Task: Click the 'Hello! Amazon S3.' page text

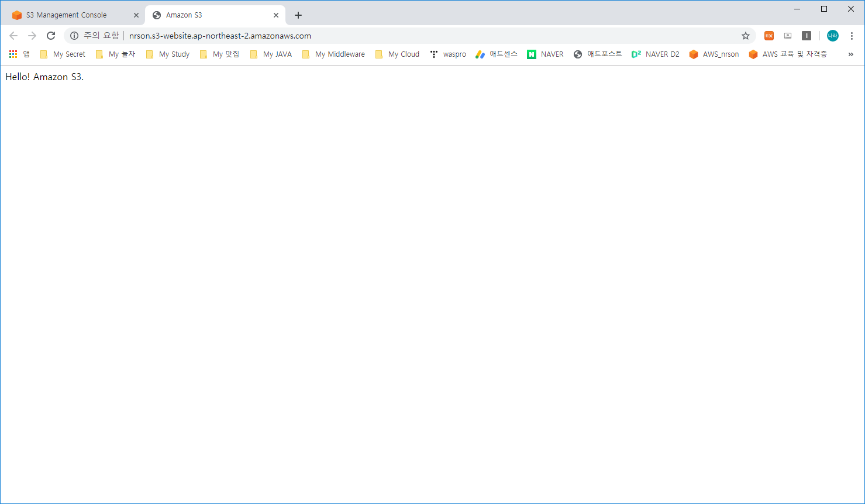Action: [44, 77]
